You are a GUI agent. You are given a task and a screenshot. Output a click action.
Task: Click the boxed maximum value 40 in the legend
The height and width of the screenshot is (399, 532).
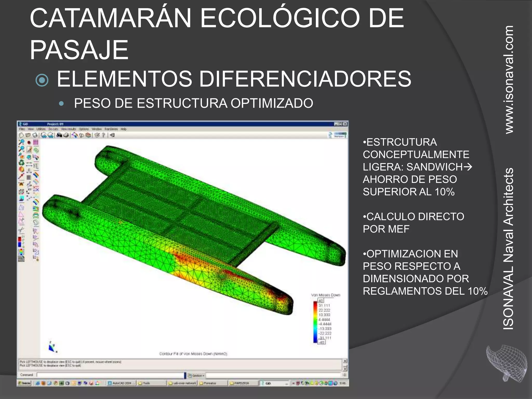[321, 301]
